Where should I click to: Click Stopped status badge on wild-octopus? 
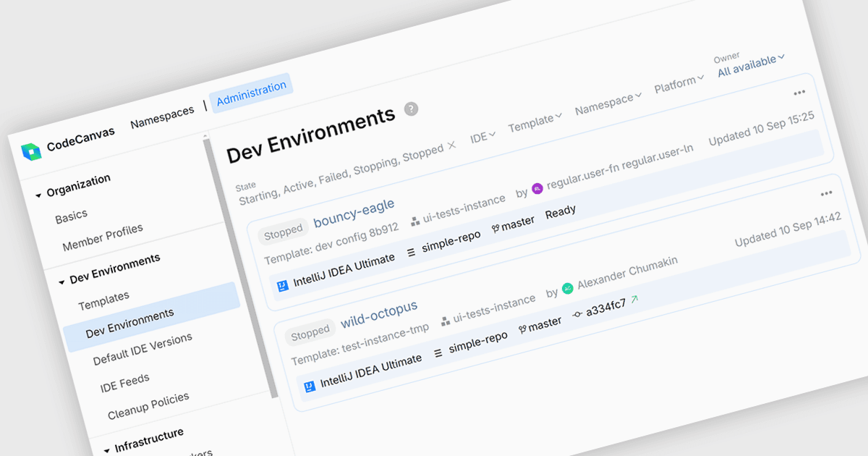click(x=310, y=333)
